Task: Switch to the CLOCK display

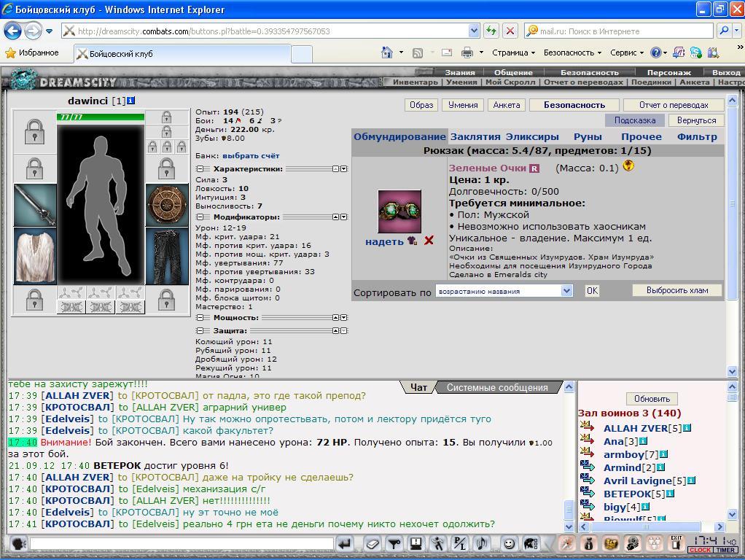Action: 700,550
